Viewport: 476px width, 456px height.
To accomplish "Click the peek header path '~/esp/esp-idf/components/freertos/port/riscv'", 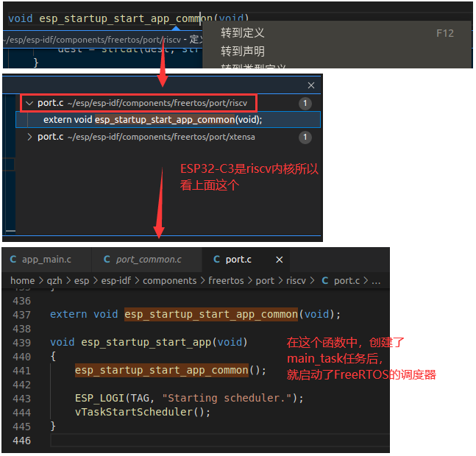I will [93, 40].
